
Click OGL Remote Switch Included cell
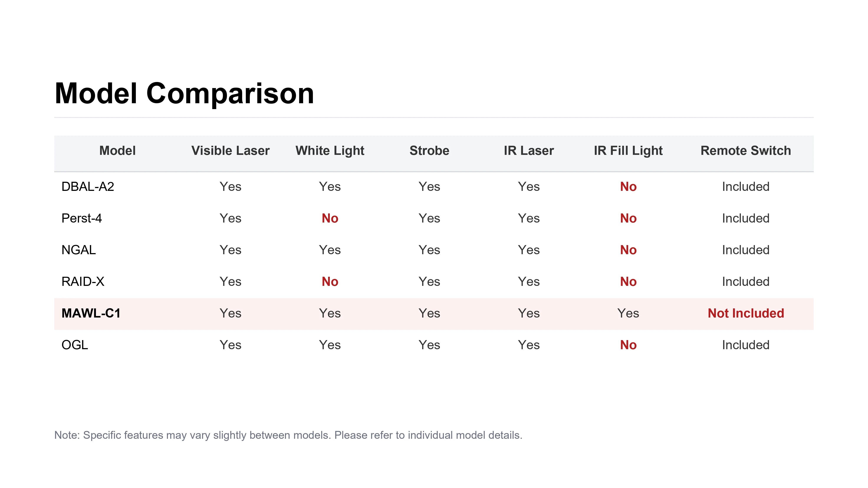click(x=746, y=345)
